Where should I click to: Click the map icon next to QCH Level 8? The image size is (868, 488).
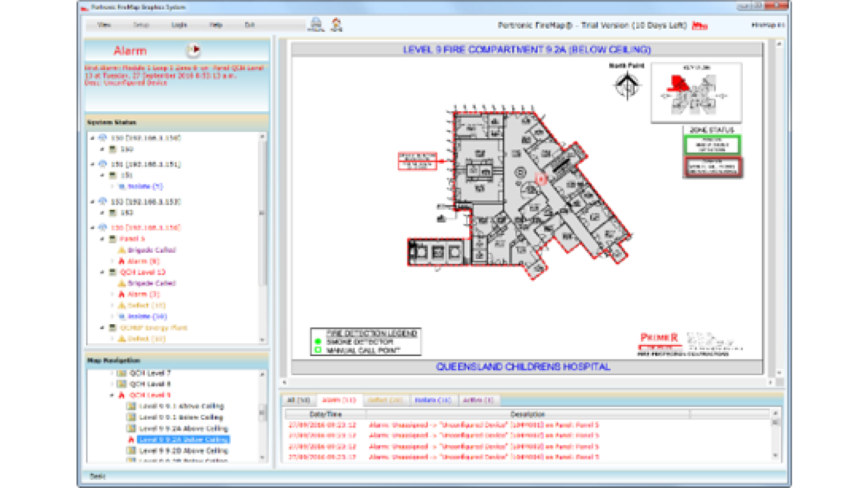[x=120, y=383]
